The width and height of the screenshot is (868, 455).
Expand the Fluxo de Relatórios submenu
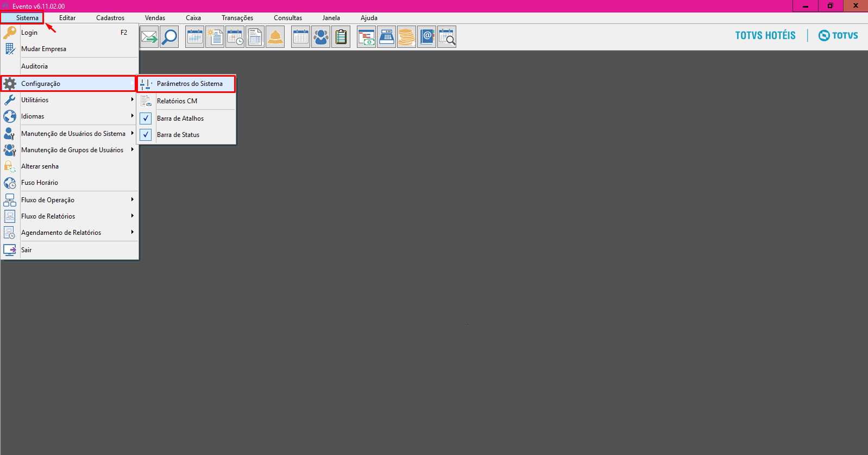click(x=70, y=216)
